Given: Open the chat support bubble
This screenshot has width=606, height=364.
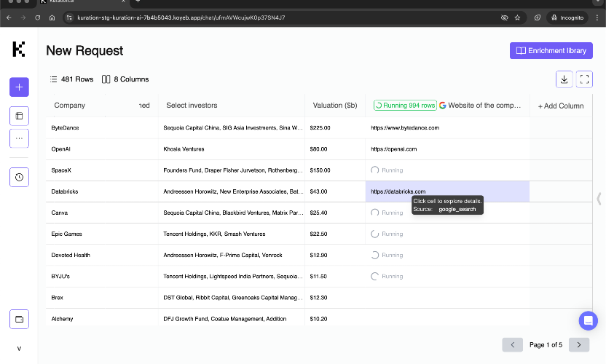Looking at the screenshot, I should coord(589,321).
